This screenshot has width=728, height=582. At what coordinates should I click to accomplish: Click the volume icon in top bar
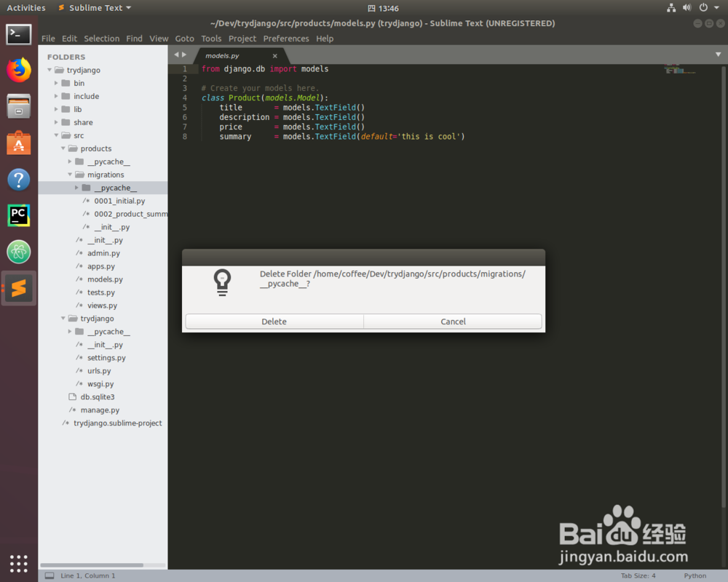687,8
